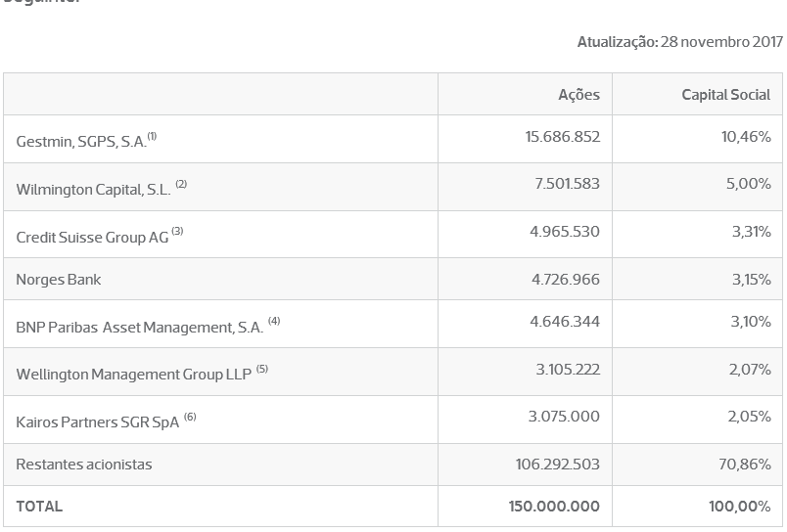Screen dimensions: 787x532
Task: Click share count 3.105.222
Action: (568, 369)
